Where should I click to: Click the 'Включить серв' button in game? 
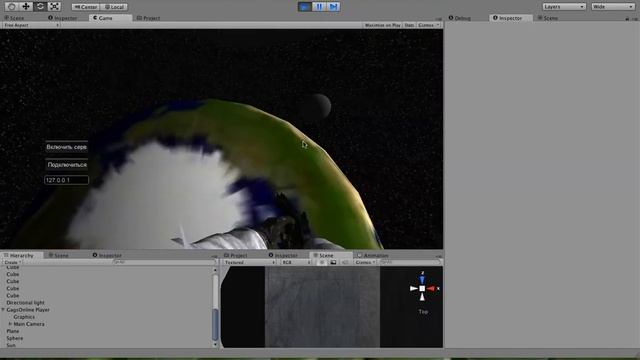coord(66,147)
